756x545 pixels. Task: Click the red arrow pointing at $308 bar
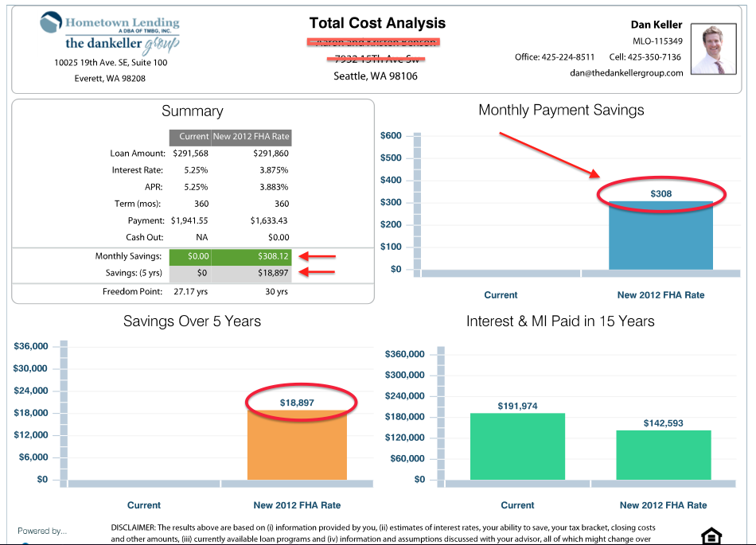[x=548, y=155]
